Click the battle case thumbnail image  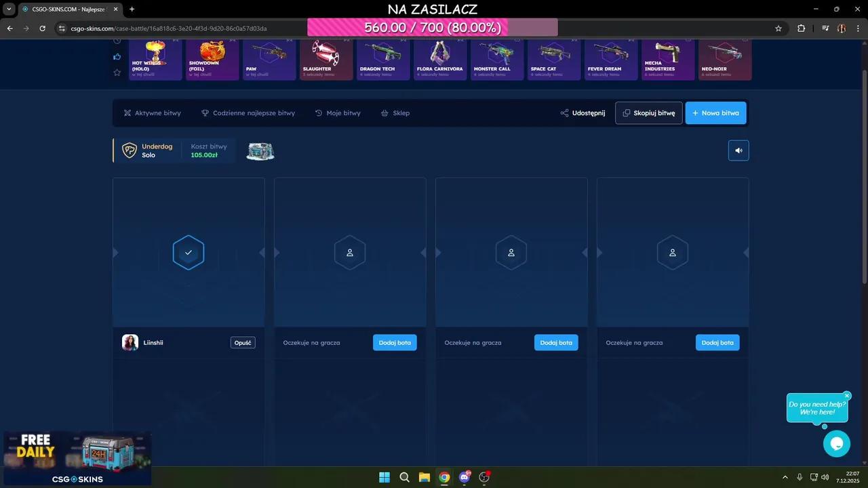(x=260, y=151)
